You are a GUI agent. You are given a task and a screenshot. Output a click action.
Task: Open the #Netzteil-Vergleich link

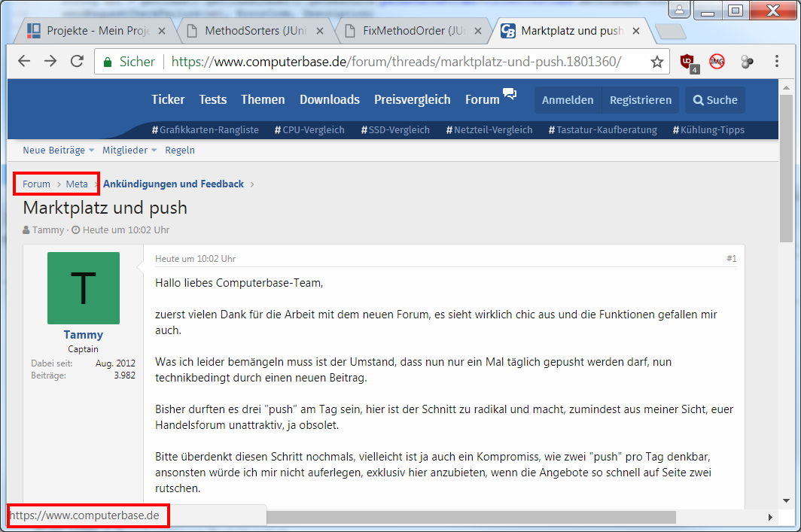489,129
